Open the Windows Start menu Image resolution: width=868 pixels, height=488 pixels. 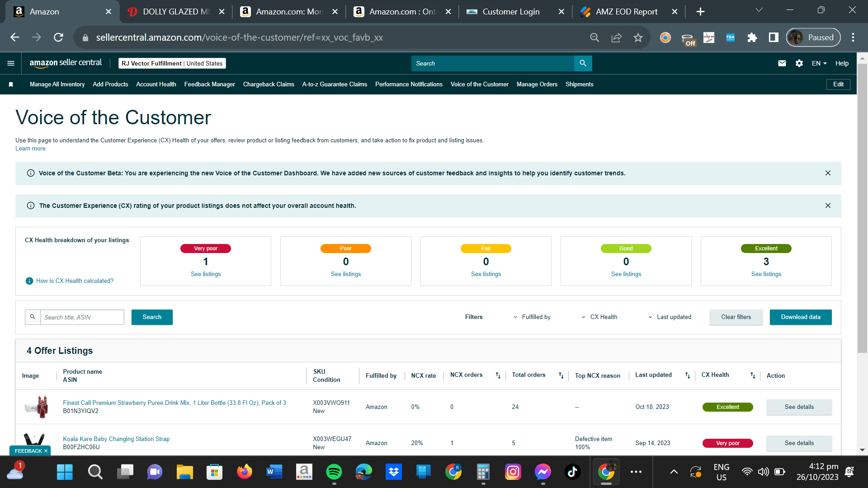[x=65, y=472]
